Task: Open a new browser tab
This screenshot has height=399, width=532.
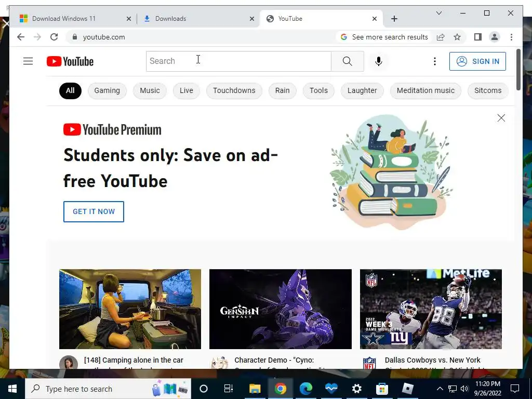Action: click(x=394, y=19)
